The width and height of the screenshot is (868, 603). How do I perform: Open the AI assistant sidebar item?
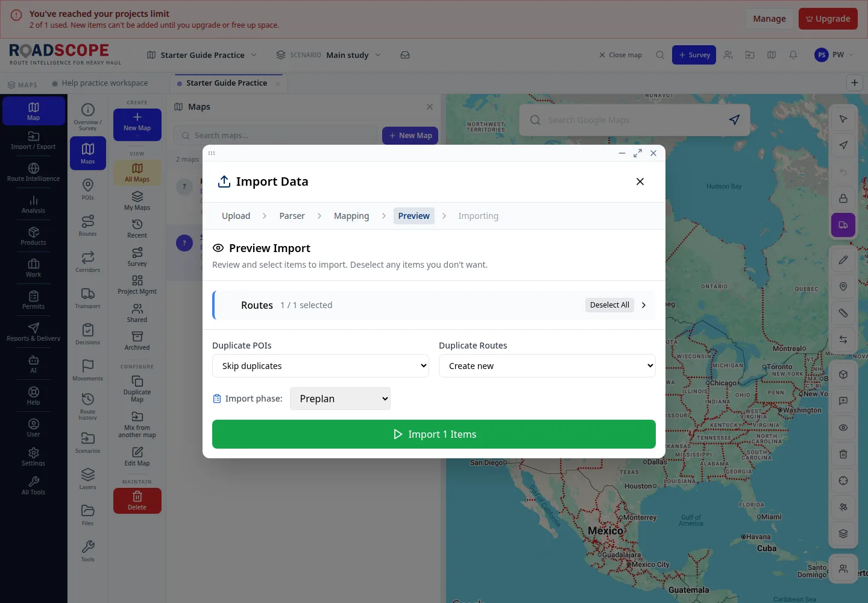[x=33, y=364]
